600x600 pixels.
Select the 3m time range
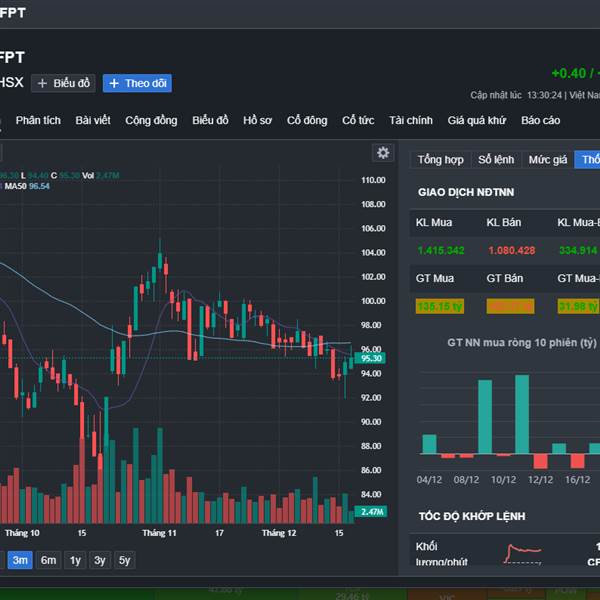tap(20, 560)
